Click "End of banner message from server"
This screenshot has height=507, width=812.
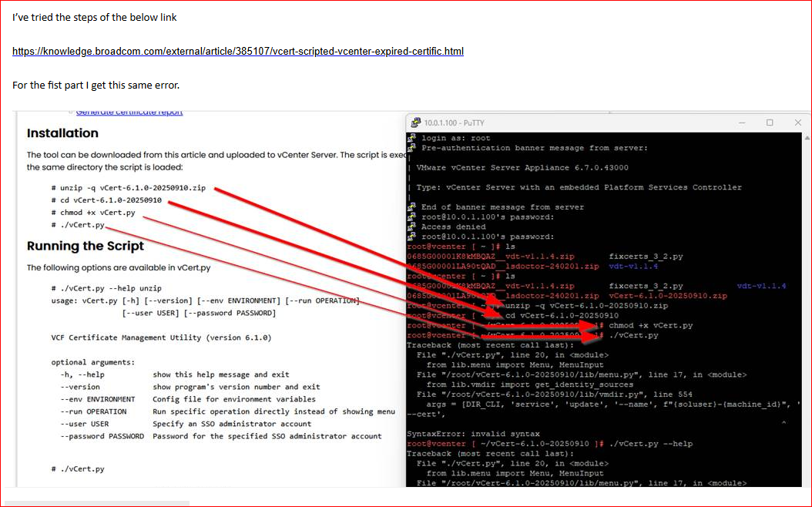[x=502, y=206]
